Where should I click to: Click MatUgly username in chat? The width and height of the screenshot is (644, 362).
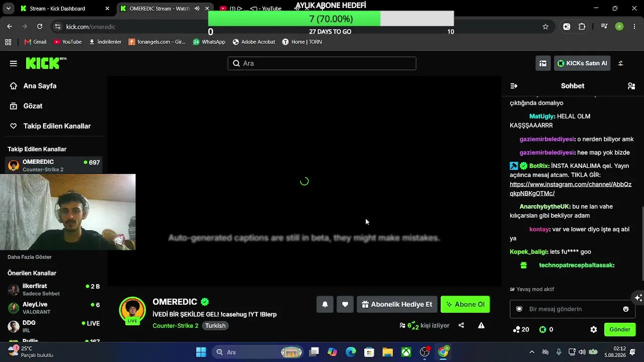(x=541, y=116)
